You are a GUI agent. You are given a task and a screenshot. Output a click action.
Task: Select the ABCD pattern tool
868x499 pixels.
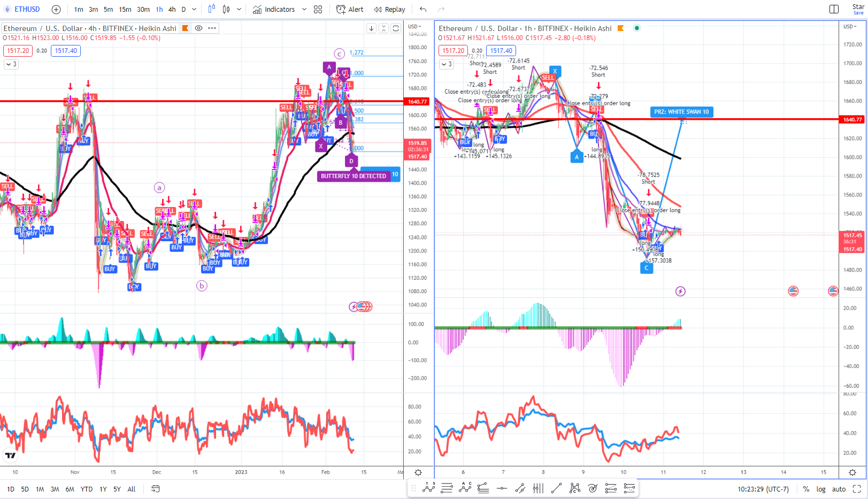pyautogui.click(x=465, y=488)
